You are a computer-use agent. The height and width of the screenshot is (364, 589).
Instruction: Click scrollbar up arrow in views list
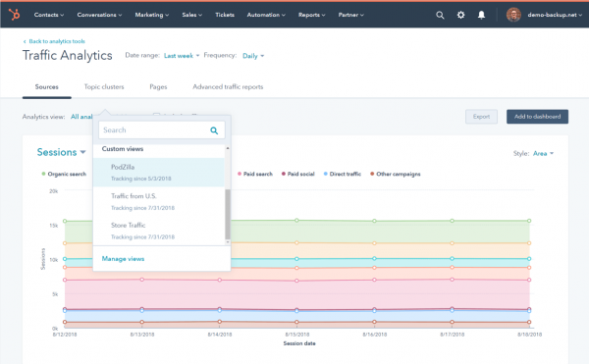[x=228, y=148]
